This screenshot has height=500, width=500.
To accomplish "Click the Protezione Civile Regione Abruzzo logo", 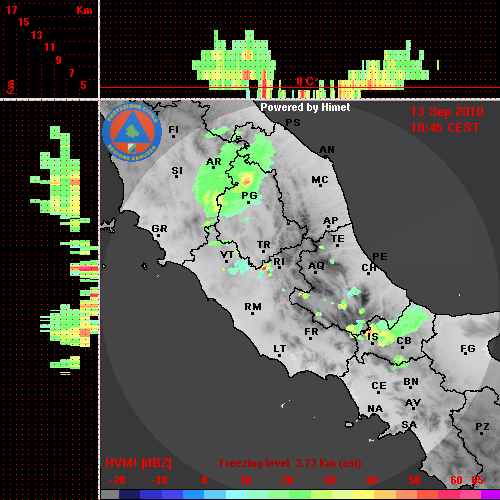I will (132, 132).
